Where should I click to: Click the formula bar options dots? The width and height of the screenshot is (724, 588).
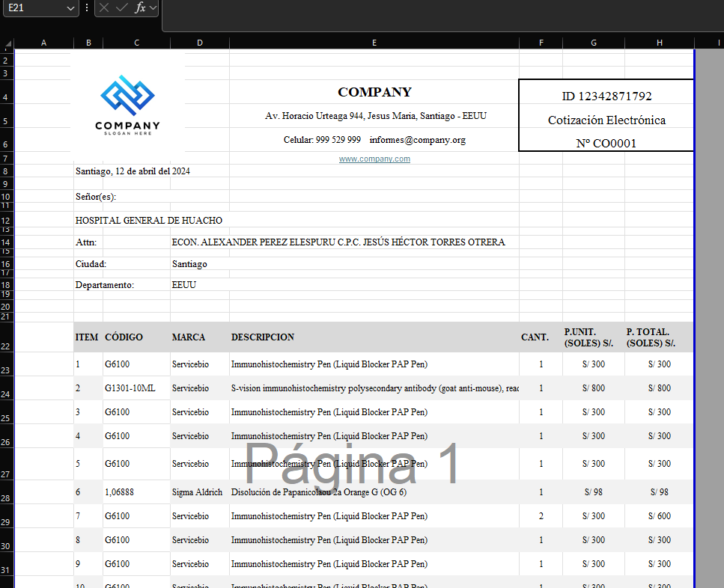coord(87,7)
